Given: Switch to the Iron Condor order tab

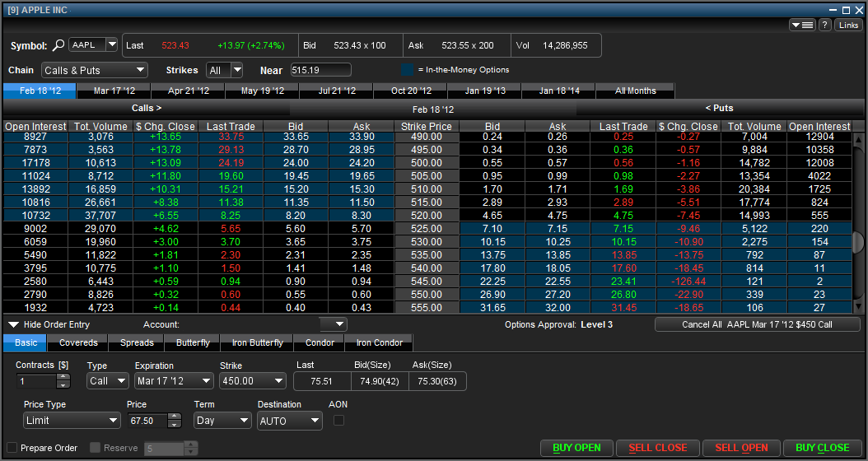Looking at the screenshot, I should (379, 342).
